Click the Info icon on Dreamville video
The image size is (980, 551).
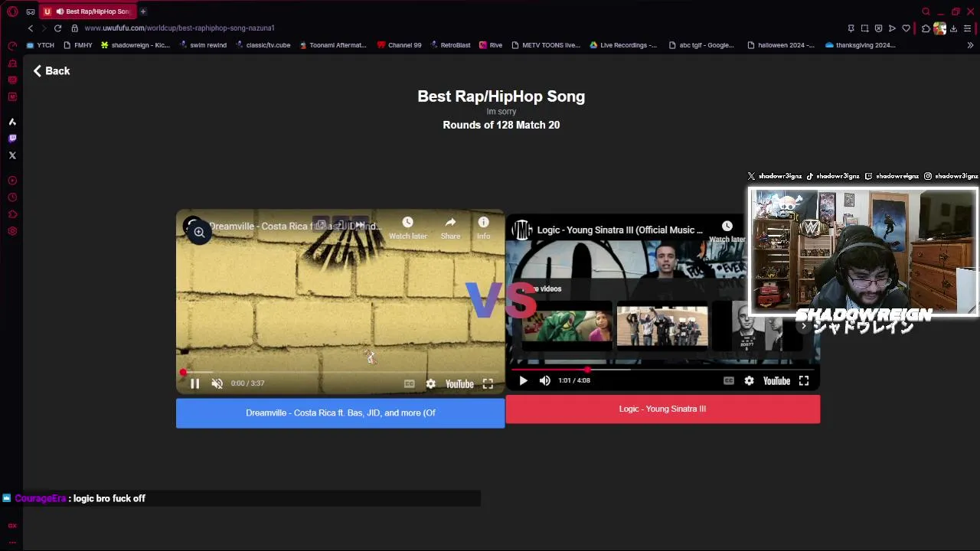[x=483, y=228]
